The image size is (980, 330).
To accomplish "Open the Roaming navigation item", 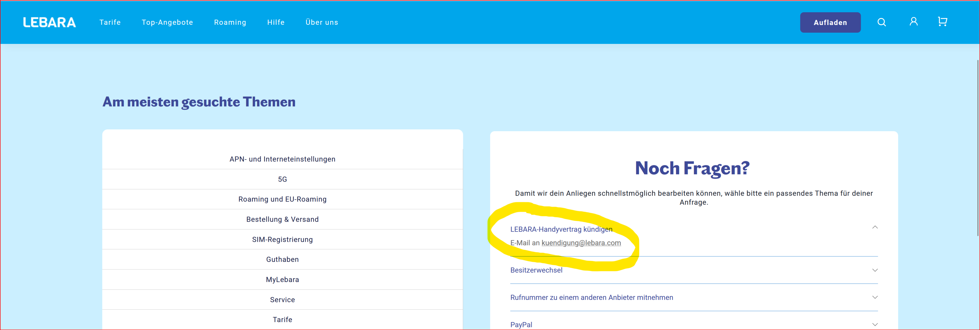I will pyautogui.click(x=230, y=22).
